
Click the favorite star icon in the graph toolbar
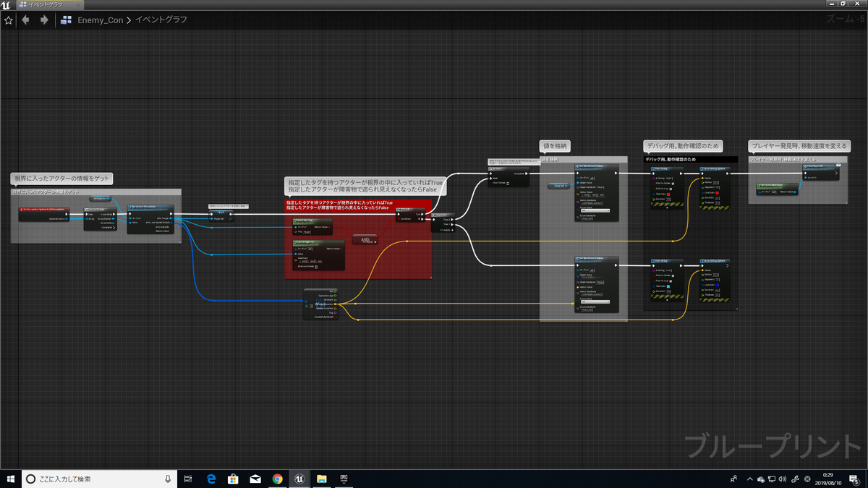click(x=9, y=20)
